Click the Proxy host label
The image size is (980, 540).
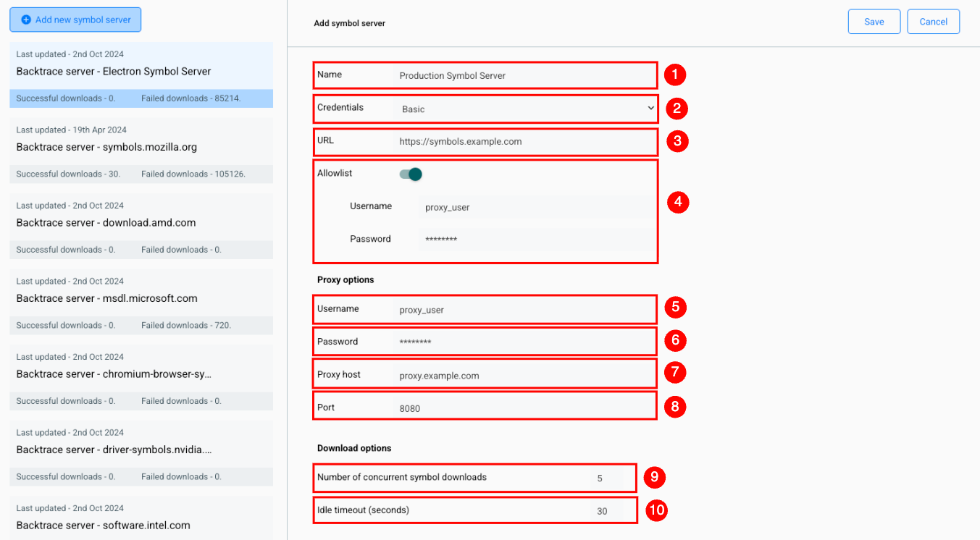339,374
